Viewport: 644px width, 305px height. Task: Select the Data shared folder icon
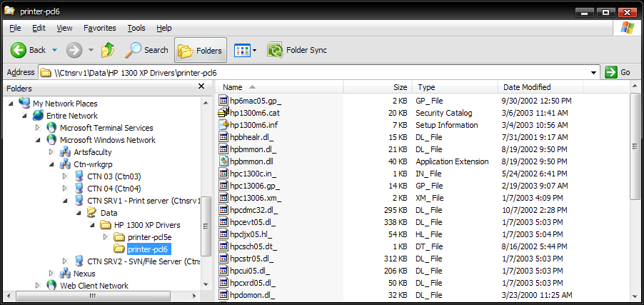(x=92, y=213)
